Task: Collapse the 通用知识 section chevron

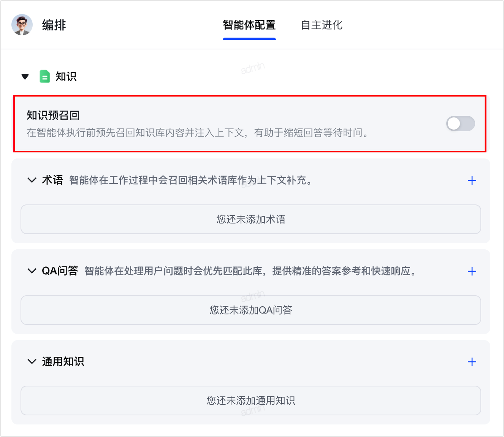Action: point(32,361)
